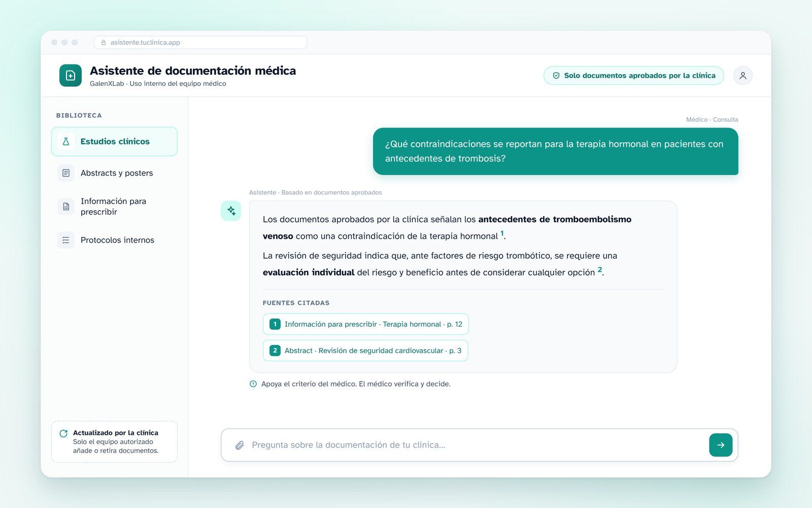Image resolution: width=812 pixels, height=508 pixels.
Task: Click the Información para prescribir file icon
Action: pyautogui.click(x=66, y=206)
